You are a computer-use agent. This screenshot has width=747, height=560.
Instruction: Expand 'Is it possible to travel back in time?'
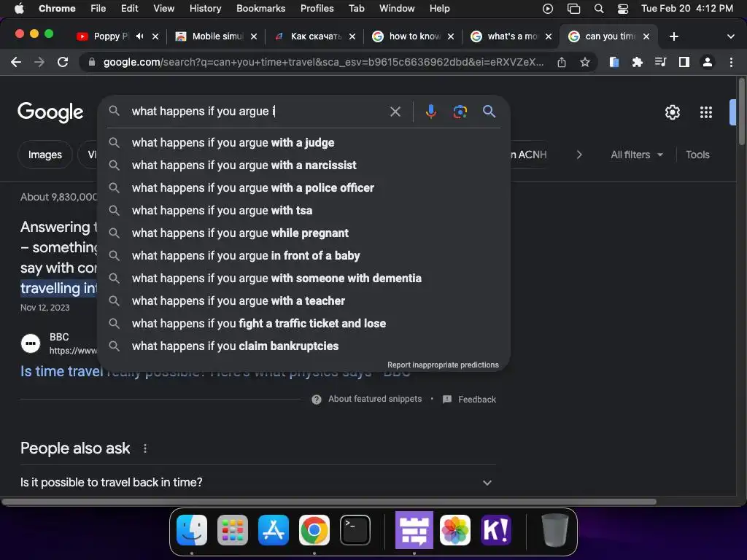258,483
